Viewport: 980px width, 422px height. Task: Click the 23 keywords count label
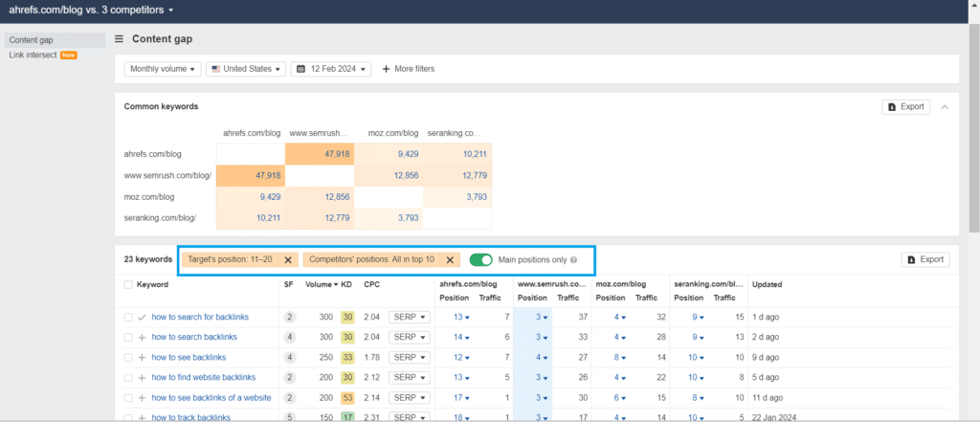(x=148, y=259)
